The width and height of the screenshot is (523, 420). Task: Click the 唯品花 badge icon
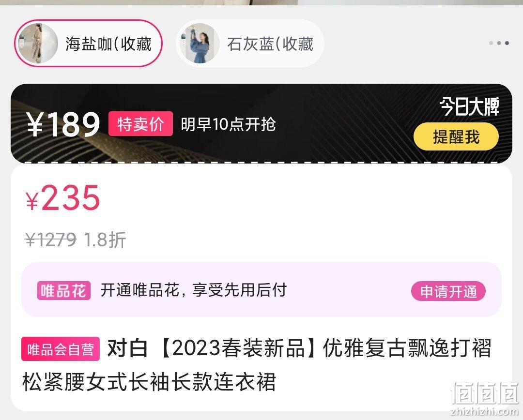point(64,291)
